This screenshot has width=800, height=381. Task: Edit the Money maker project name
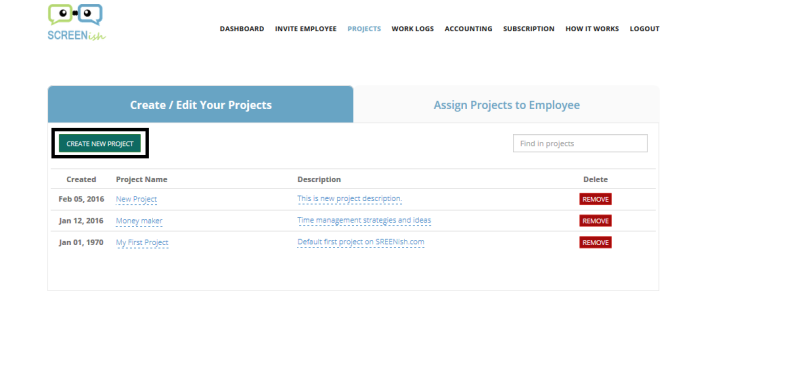pos(139,221)
